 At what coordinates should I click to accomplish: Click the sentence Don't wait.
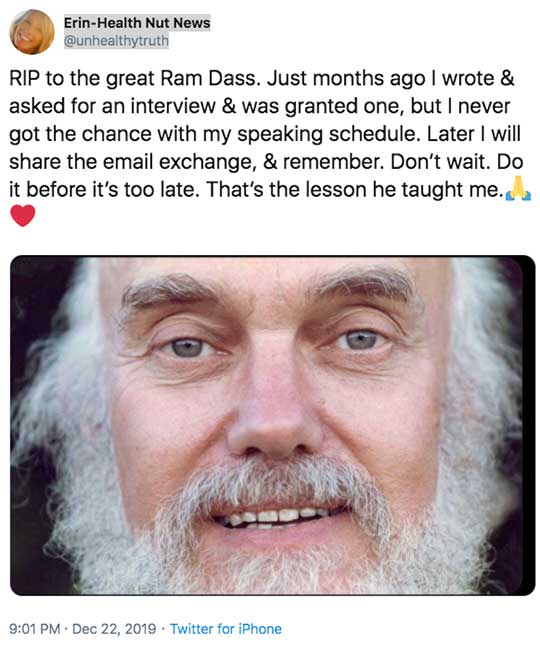(x=440, y=162)
